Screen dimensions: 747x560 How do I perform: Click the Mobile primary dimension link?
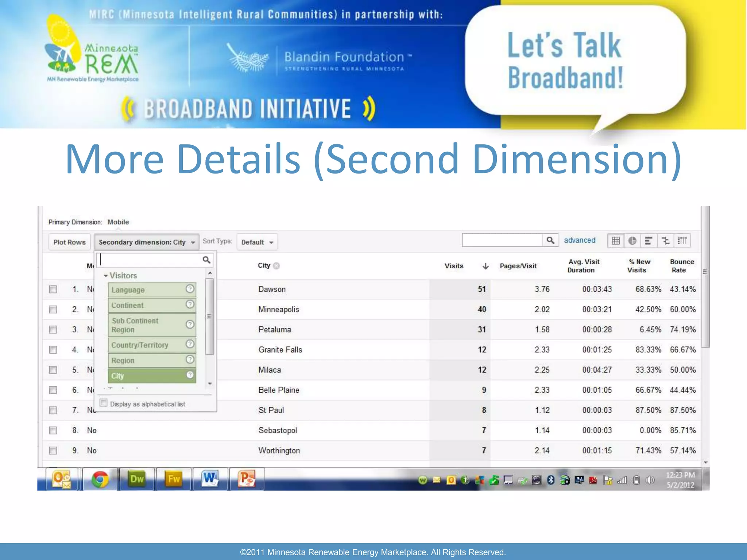tap(118, 222)
